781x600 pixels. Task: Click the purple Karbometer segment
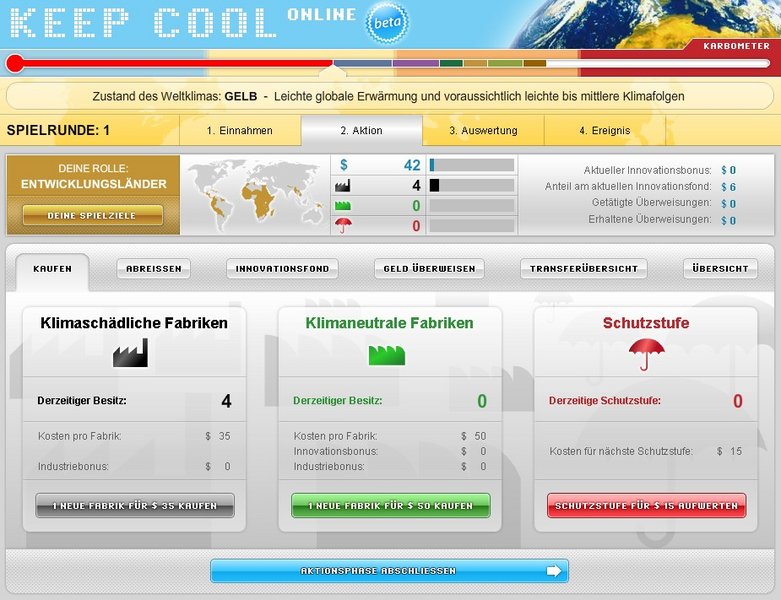[x=416, y=63]
